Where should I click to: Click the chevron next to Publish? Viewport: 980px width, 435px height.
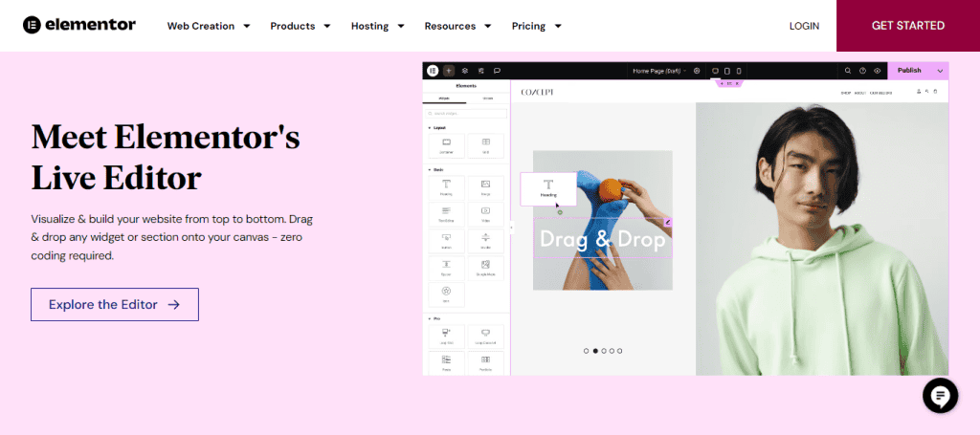[939, 71]
